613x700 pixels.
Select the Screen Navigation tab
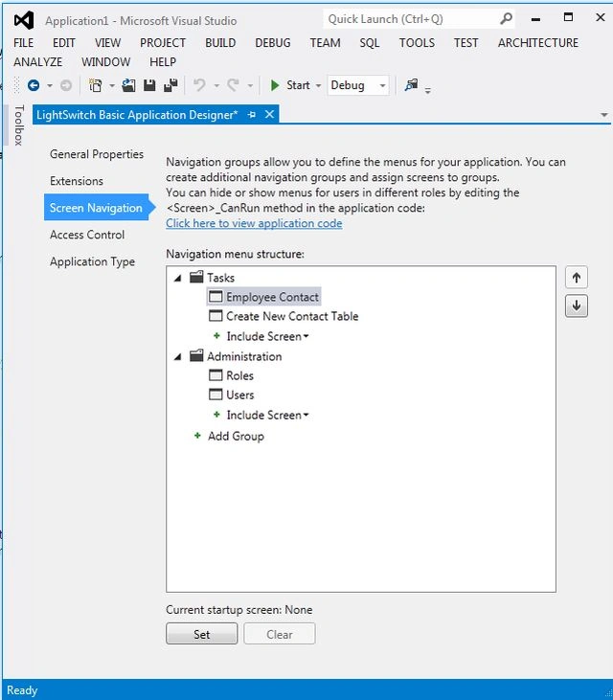(96, 207)
